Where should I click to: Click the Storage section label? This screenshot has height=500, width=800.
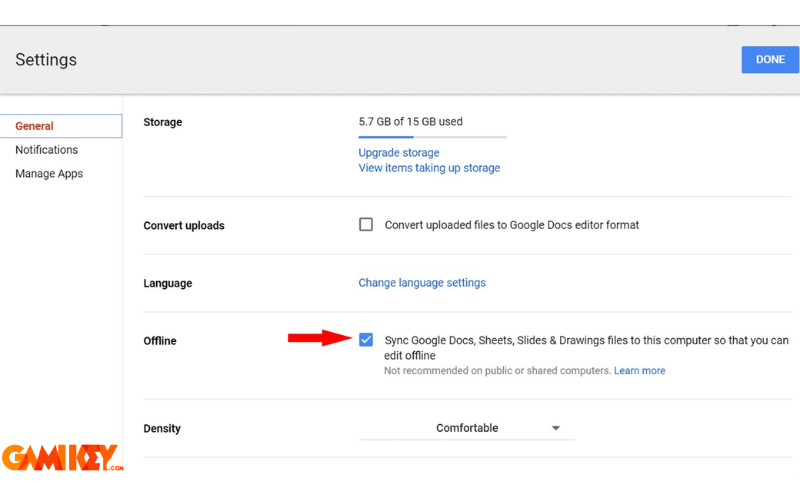[x=163, y=122]
